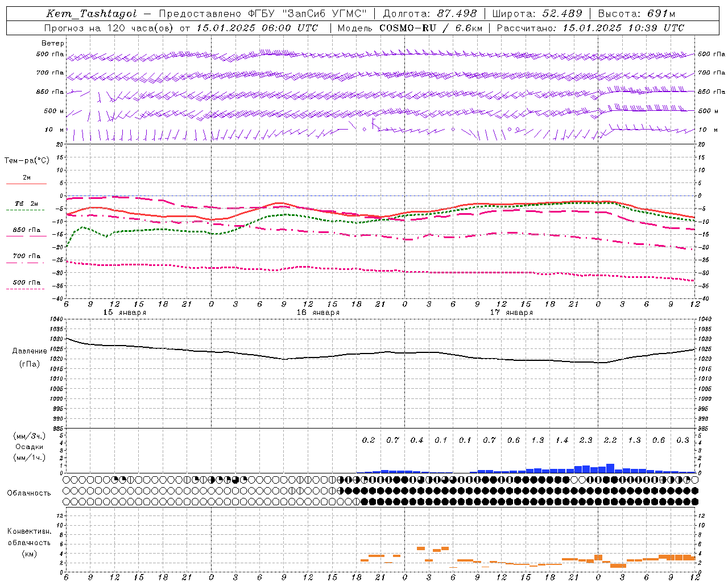
Task: Select the date label 17 января
Action: coord(511,313)
